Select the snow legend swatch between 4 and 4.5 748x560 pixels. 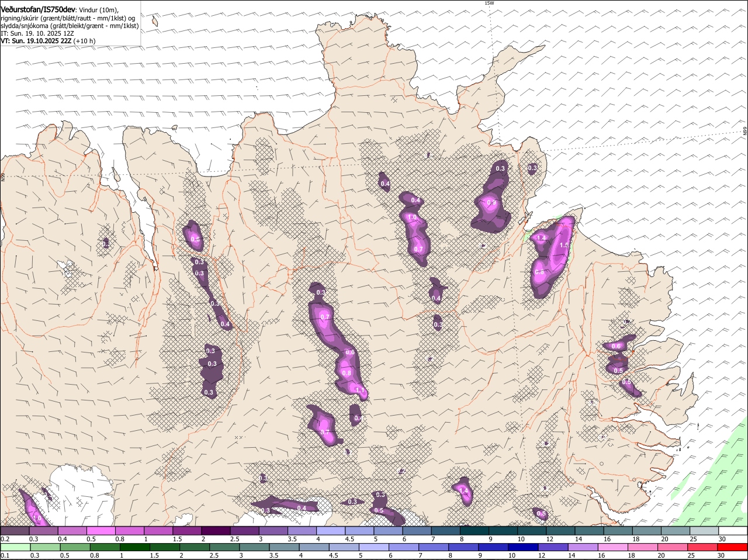point(331,531)
